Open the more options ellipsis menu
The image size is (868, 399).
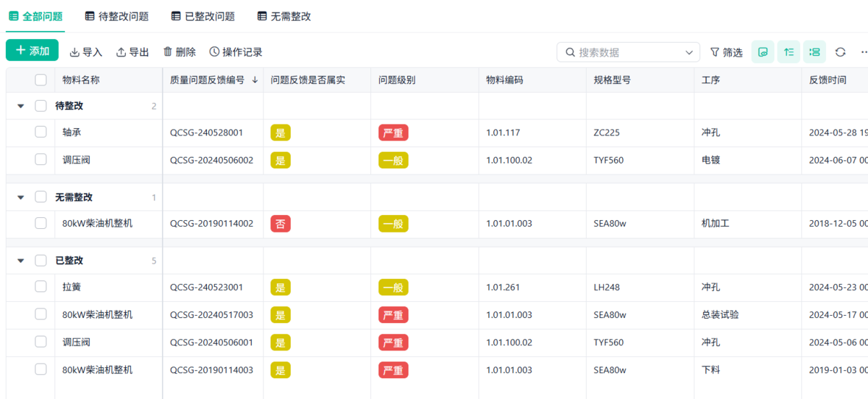point(864,52)
